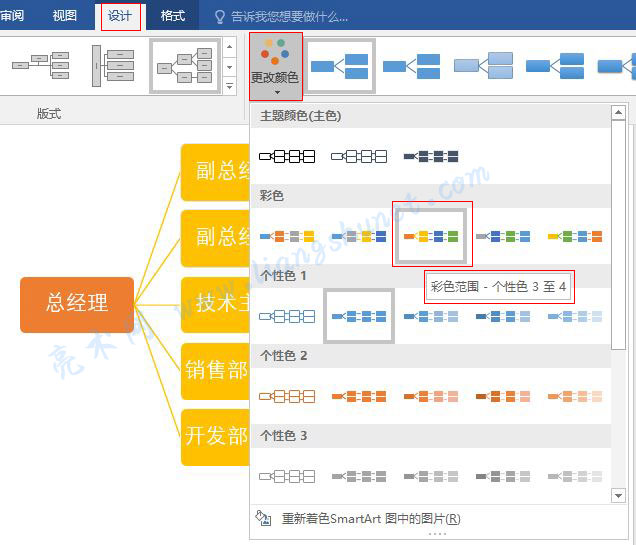Pick the fourth 个性色 1 dark-blue gradient option
This screenshot has height=545, width=636.
pyautogui.click(x=503, y=316)
